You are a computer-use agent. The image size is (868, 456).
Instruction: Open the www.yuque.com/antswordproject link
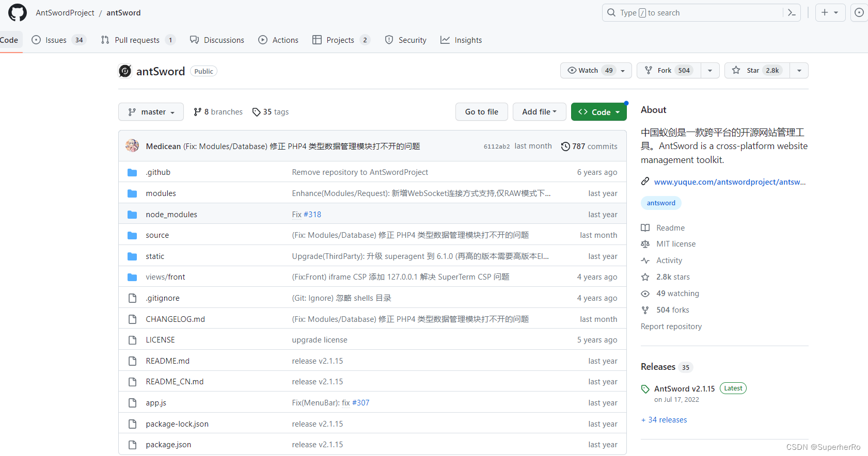click(730, 182)
